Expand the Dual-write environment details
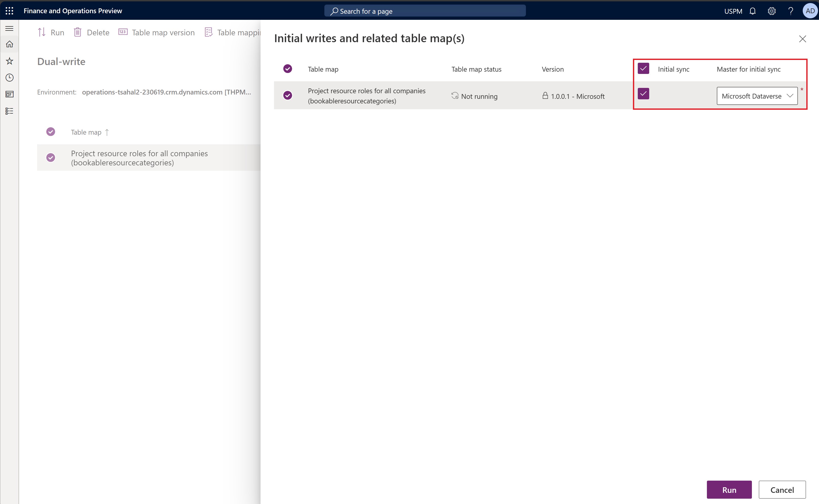Screen dimensions: 819x504 (x=167, y=91)
